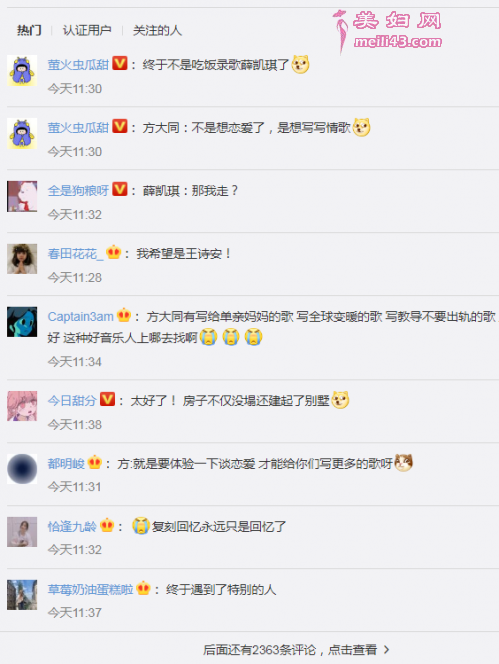Image resolution: width=499 pixels, height=664 pixels.
Task: Click the crying emoji before 复刻回忆
Action: [x=141, y=526]
